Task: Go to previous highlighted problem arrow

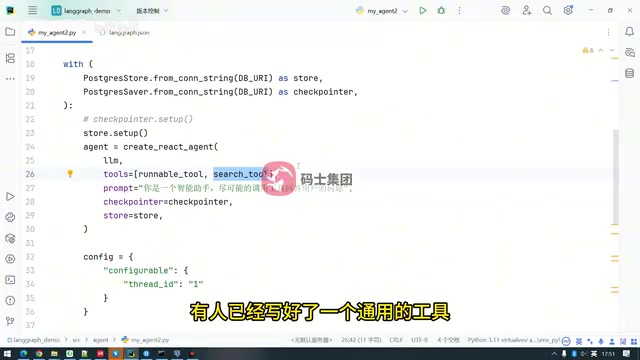Action: (x=601, y=50)
